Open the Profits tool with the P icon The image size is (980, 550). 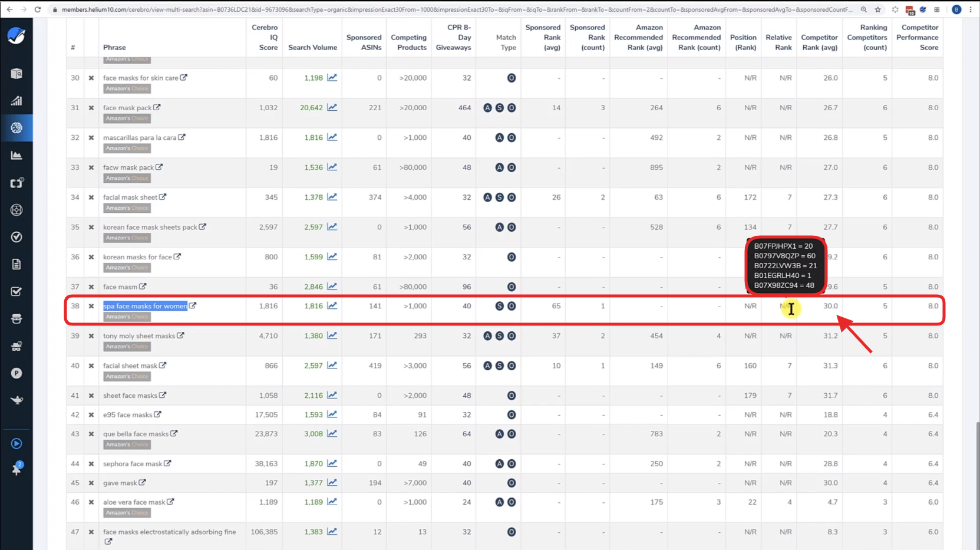(x=17, y=373)
